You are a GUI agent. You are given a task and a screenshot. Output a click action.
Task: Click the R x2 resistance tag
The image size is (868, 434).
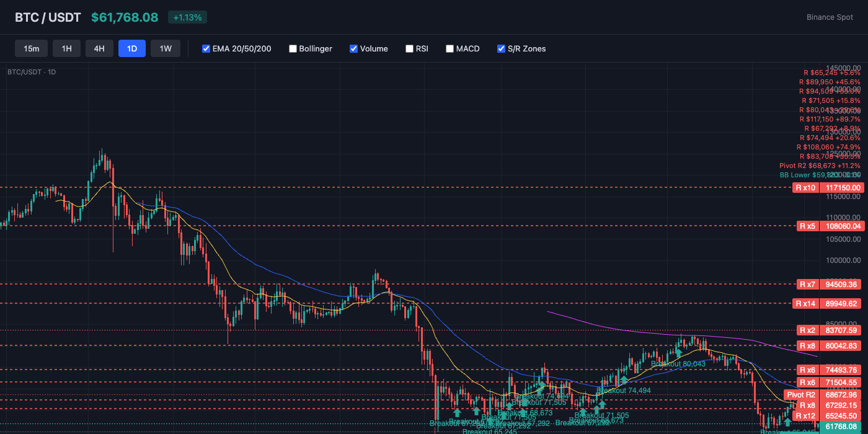[x=807, y=330]
